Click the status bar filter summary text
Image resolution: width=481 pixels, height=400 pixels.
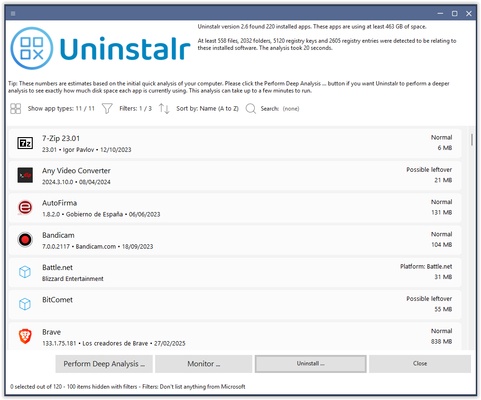[x=128, y=387]
